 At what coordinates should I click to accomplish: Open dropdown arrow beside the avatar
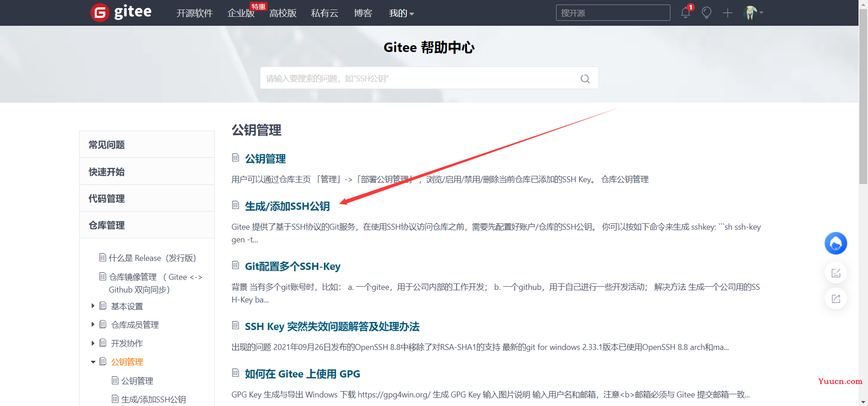pyautogui.click(x=761, y=13)
